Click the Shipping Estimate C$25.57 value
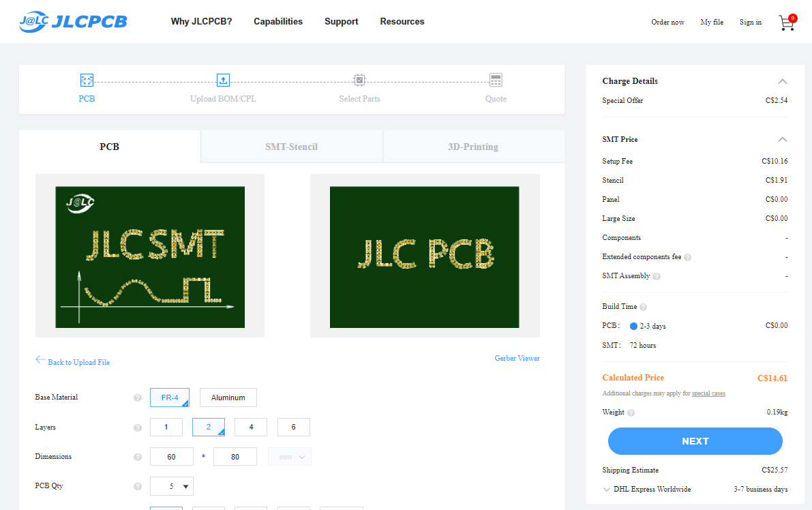 coord(775,470)
